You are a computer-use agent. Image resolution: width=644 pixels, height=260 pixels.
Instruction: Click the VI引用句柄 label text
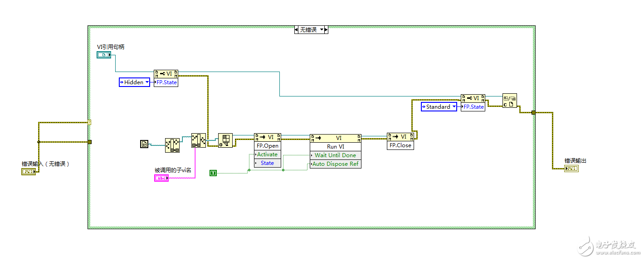point(111,47)
